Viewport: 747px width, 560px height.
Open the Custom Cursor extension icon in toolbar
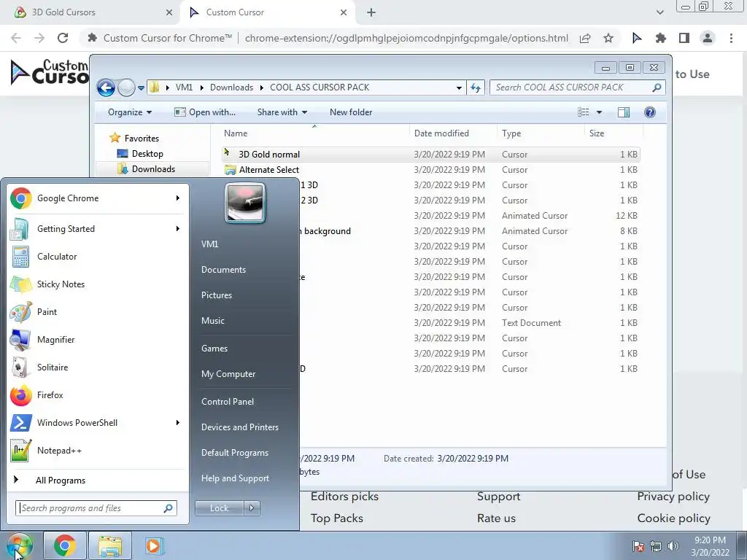tap(637, 38)
